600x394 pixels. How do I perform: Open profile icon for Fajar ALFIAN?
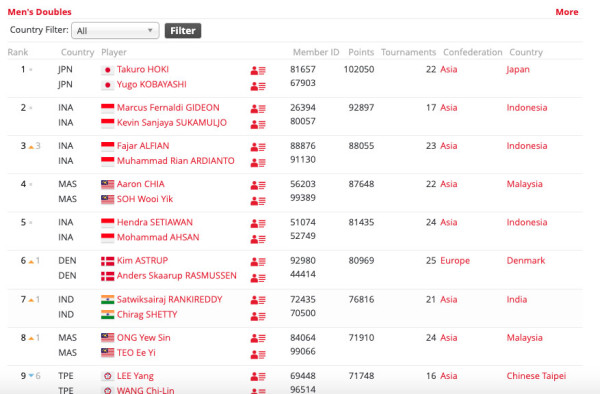pos(258,147)
